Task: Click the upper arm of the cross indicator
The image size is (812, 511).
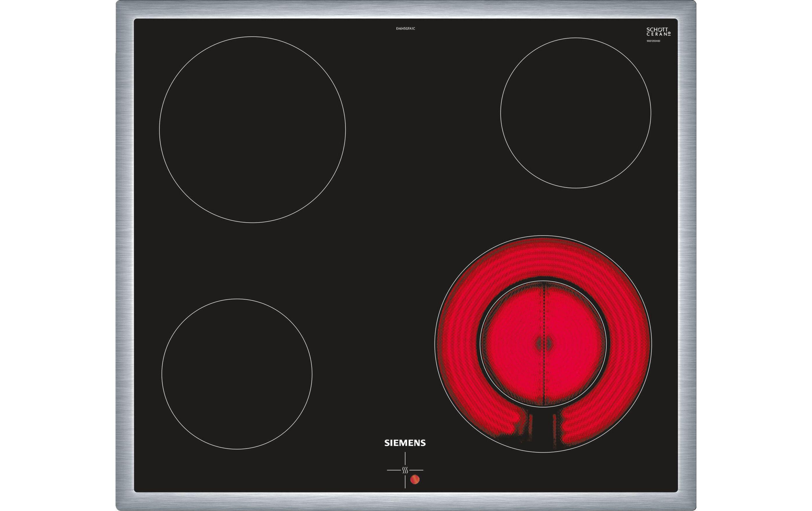Action: pyautogui.click(x=405, y=459)
